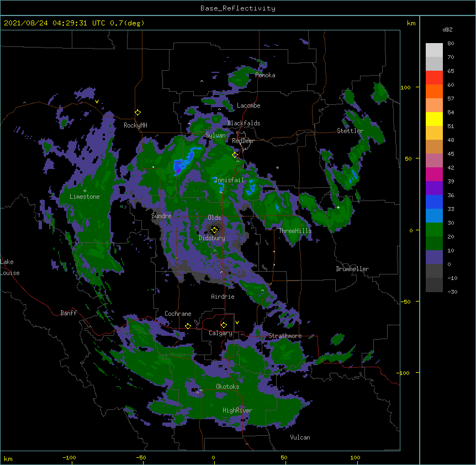476x465 pixels.
Task: Click the blue storm cell southeast of Stettler
Action: point(353,177)
